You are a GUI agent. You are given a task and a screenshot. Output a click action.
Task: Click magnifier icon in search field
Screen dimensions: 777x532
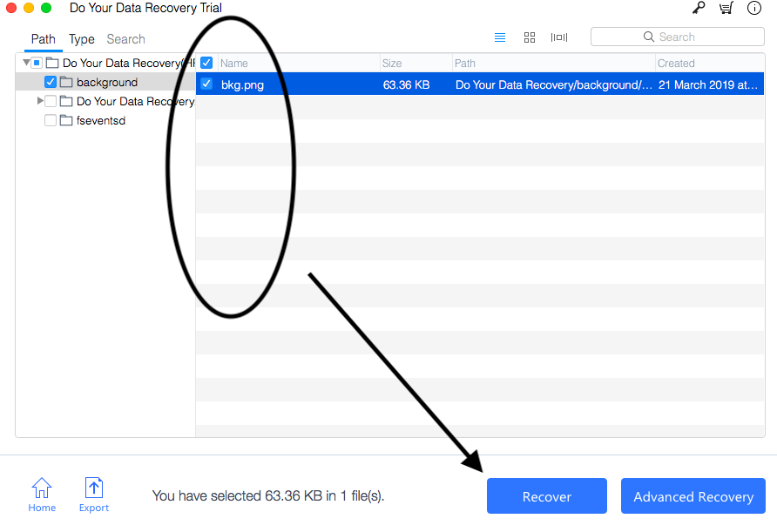(x=649, y=37)
